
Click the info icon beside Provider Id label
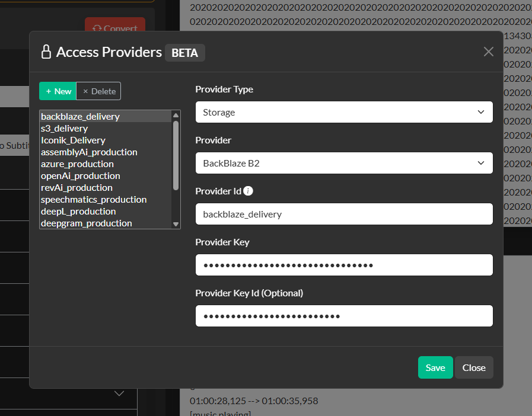248,191
